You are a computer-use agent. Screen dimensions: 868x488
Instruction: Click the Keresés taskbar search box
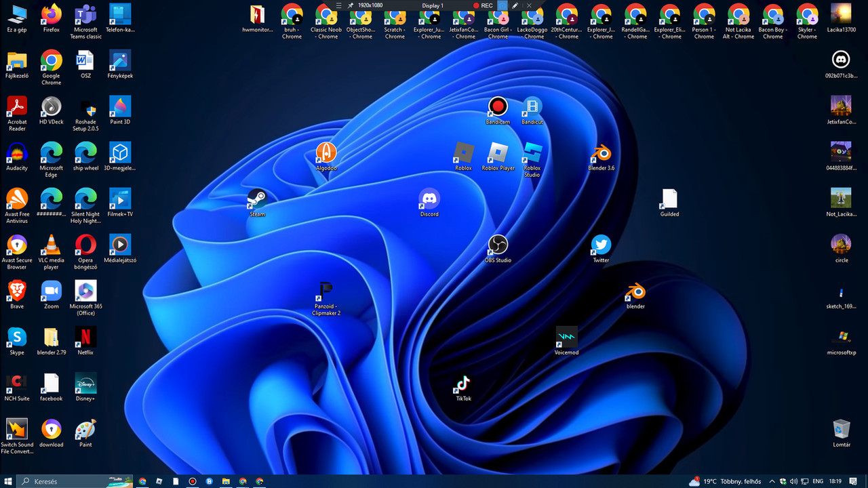coord(75,481)
